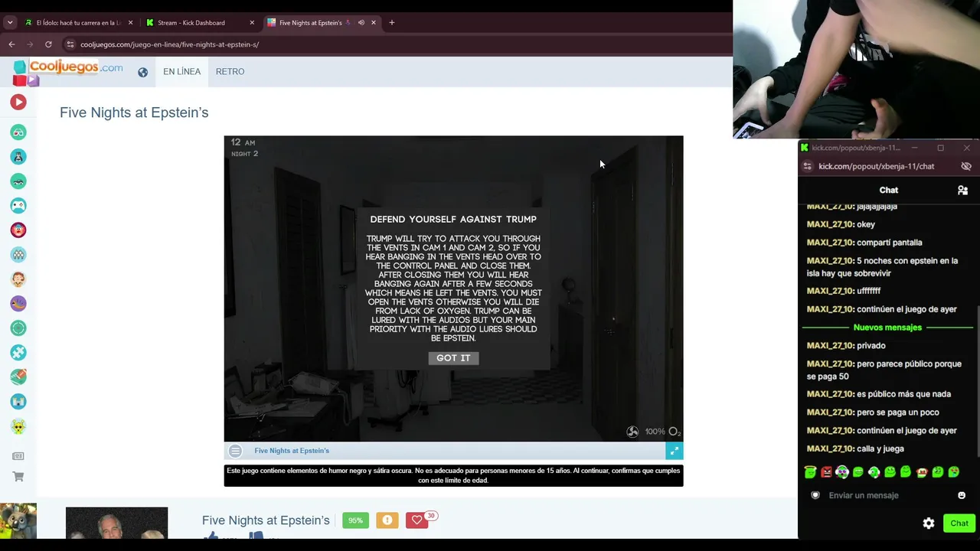Open the Cooljuegos.com logo home link

pyautogui.click(x=68, y=71)
